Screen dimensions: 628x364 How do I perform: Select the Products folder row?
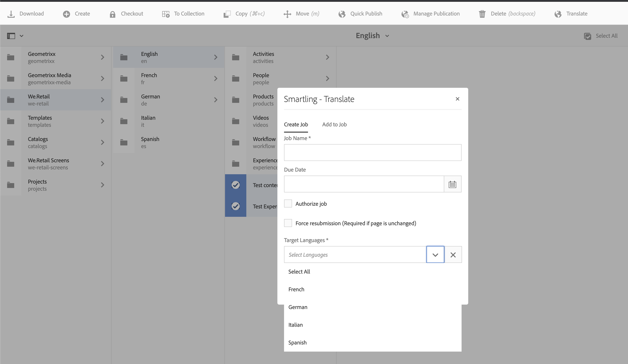(251, 100)
